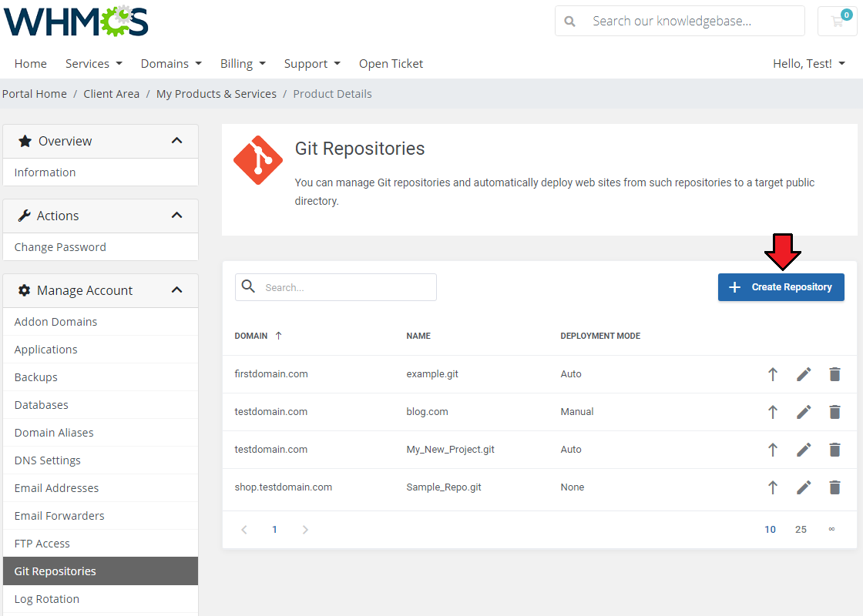Click the WHMCS logo
Viewport: 863px width, 616px height.
coord(76,22)
